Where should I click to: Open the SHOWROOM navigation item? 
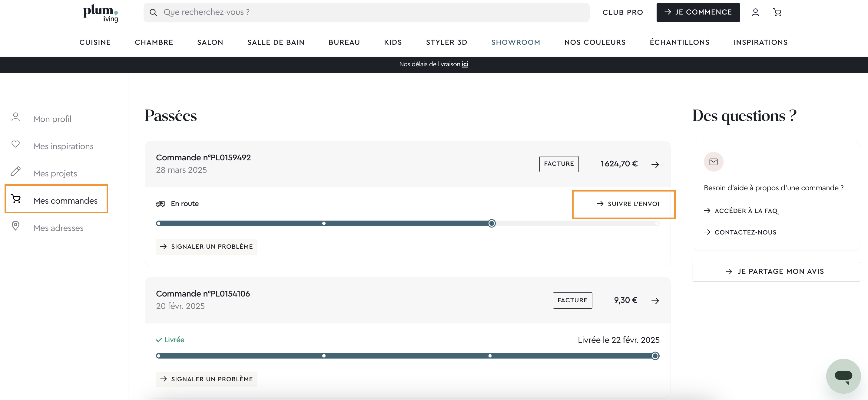pyautogui.click(x=515, y=42)
